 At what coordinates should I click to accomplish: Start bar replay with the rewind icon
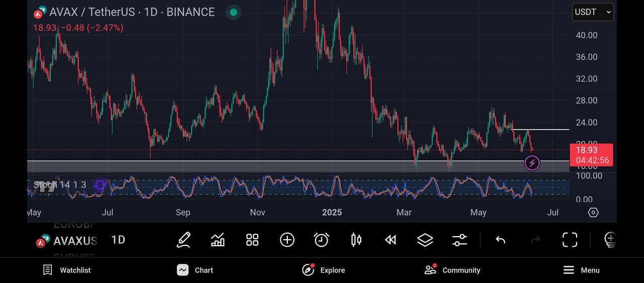tap(390, 240)
